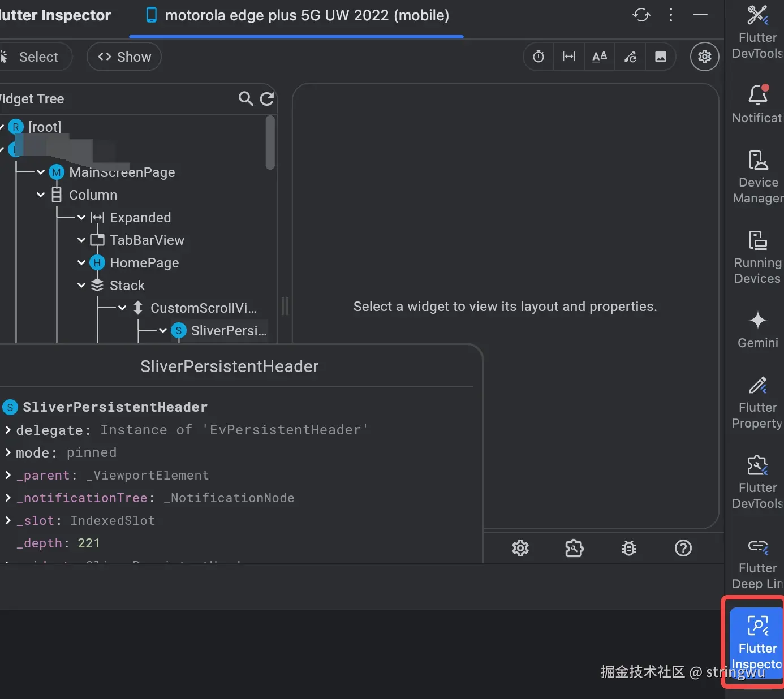Enable highlight oversized images
Image resolution: width=784 pixels, height=699 pixels.
pyautogui.click(x=660, y=57)
